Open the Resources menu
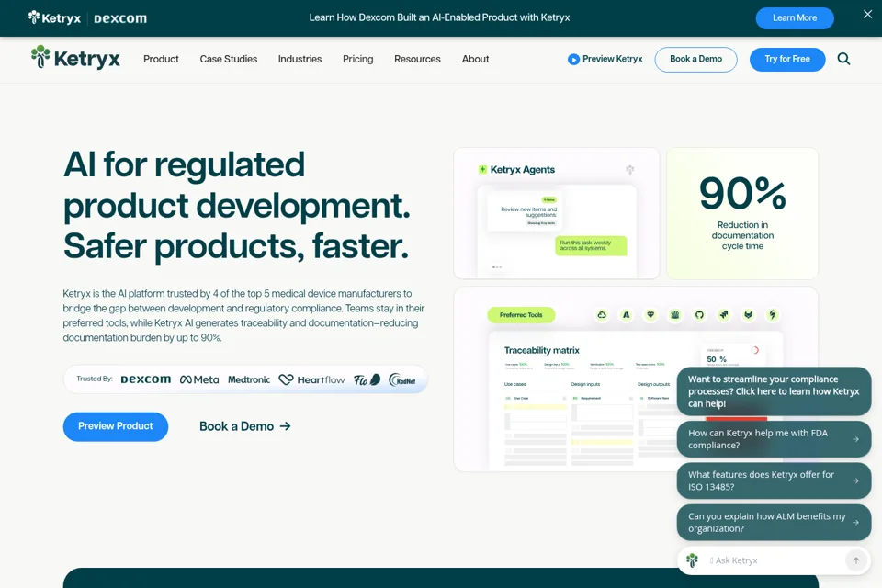The image size is (882, 588). [x=417, y=59]
